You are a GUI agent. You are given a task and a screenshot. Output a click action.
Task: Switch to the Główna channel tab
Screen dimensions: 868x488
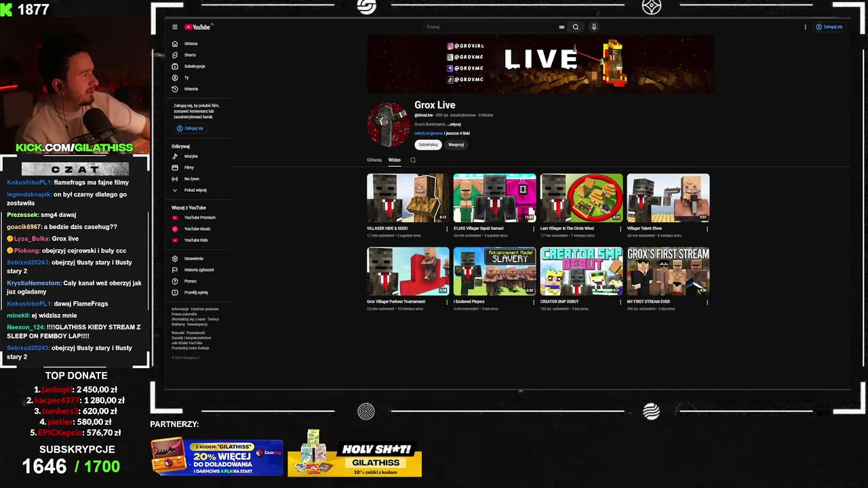pyautogui.click(x=374, y=160)
